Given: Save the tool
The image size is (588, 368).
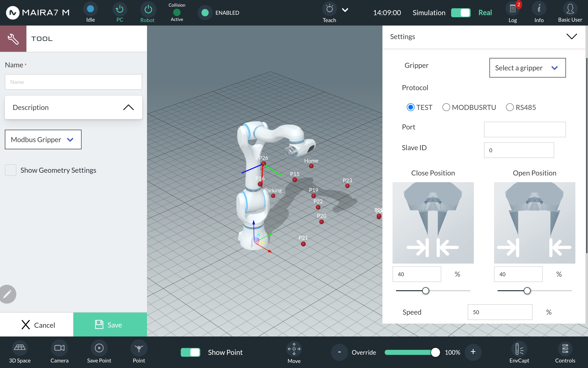Looking at the screenshot, I should tap(110, 325).
